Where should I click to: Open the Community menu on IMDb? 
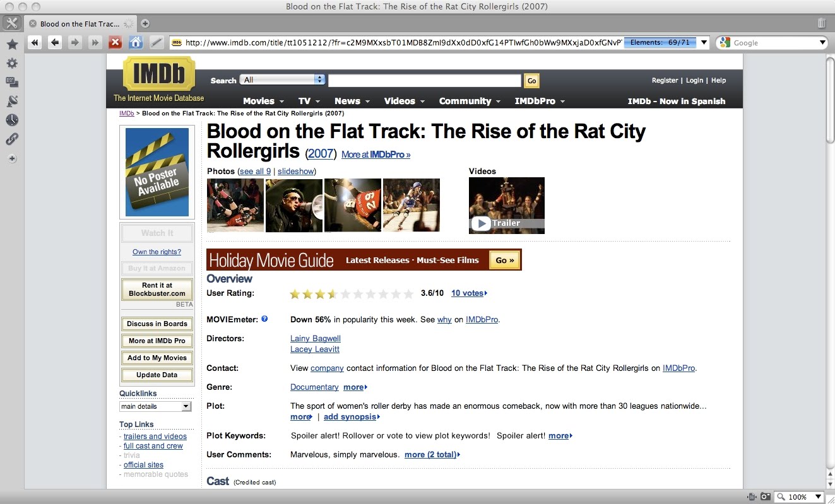tap(470, 101)
